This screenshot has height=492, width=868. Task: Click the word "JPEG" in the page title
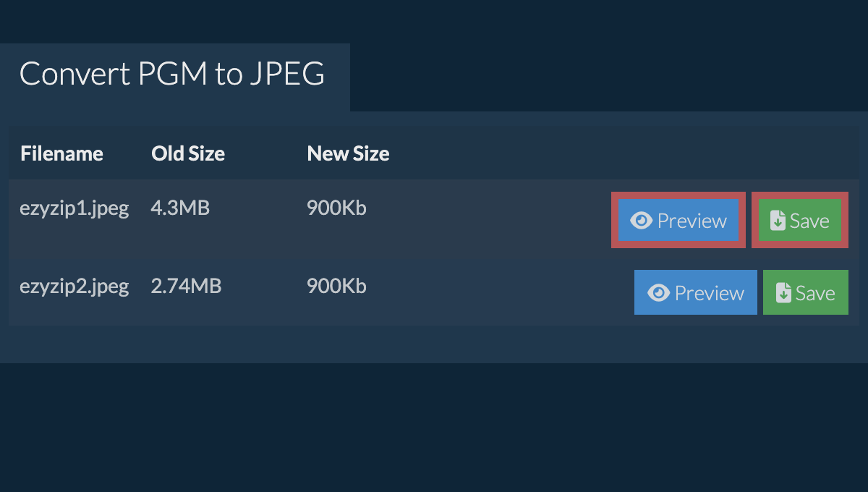(288, 74)
